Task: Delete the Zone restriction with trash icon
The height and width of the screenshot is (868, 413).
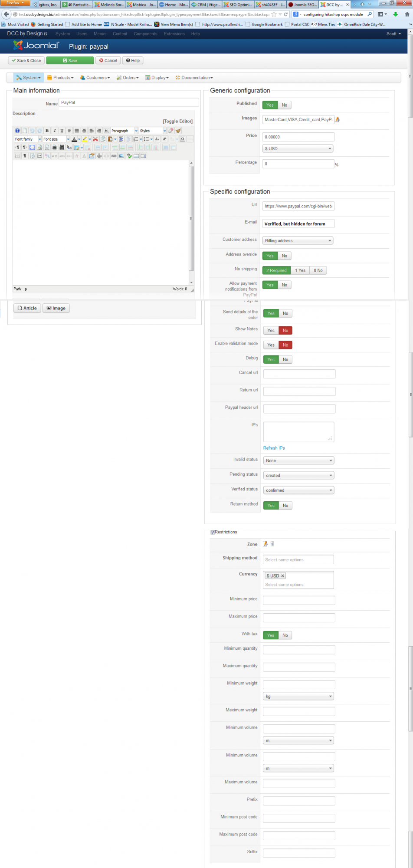Action: point(272,544)
